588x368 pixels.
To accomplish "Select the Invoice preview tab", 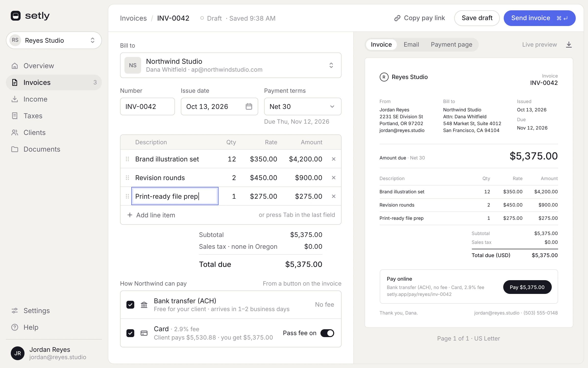I will tap(381, 45).
